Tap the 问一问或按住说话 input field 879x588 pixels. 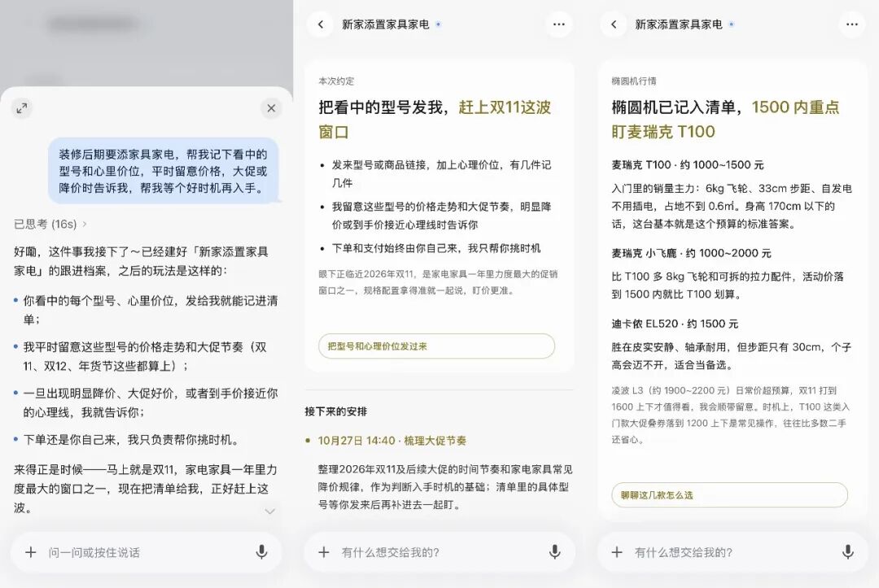[146, 552]
